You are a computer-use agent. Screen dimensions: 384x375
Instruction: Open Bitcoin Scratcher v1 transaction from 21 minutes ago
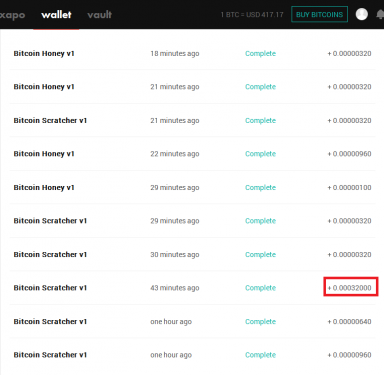point(192,120)
